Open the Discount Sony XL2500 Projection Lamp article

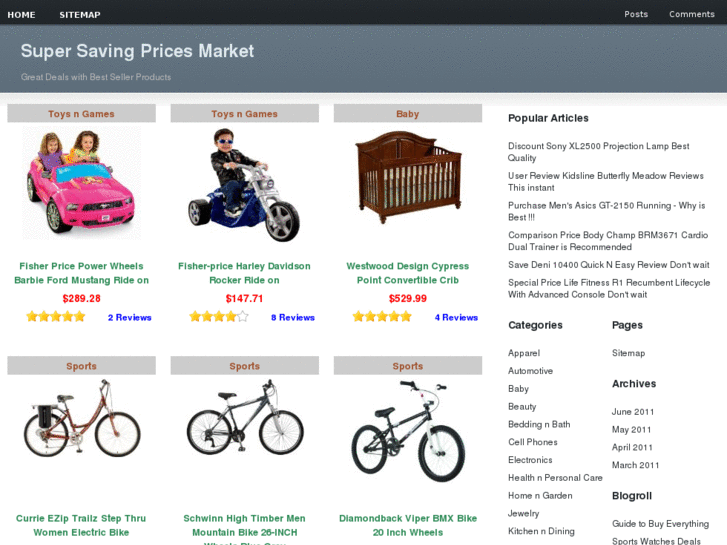[x=599, y=152]
